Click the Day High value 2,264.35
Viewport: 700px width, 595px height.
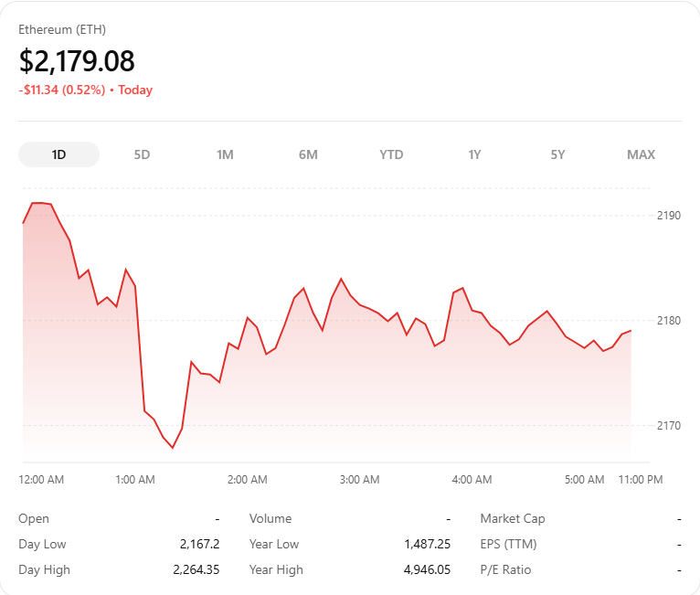point(196,569)
